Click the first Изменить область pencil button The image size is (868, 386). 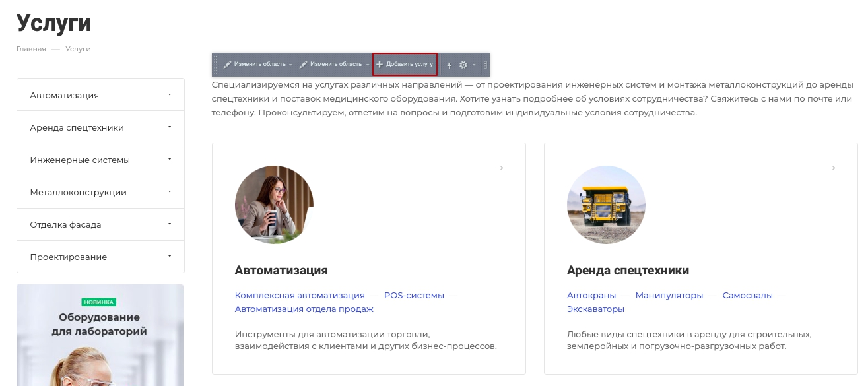click(253, 65)
